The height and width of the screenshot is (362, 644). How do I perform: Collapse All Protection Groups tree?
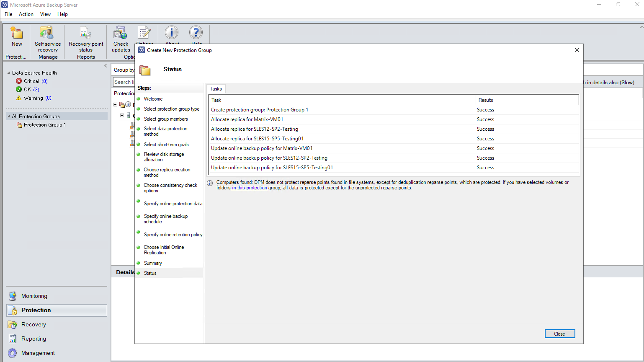coord(8,116)
